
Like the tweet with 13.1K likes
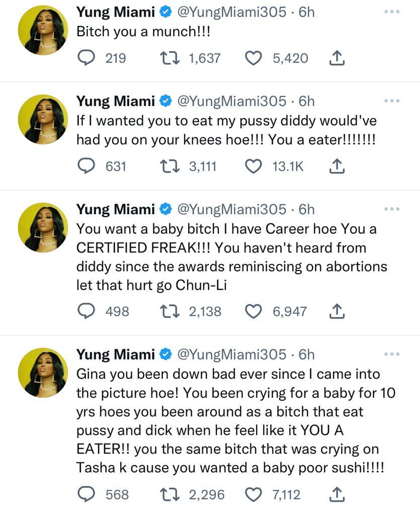point(254,166)
